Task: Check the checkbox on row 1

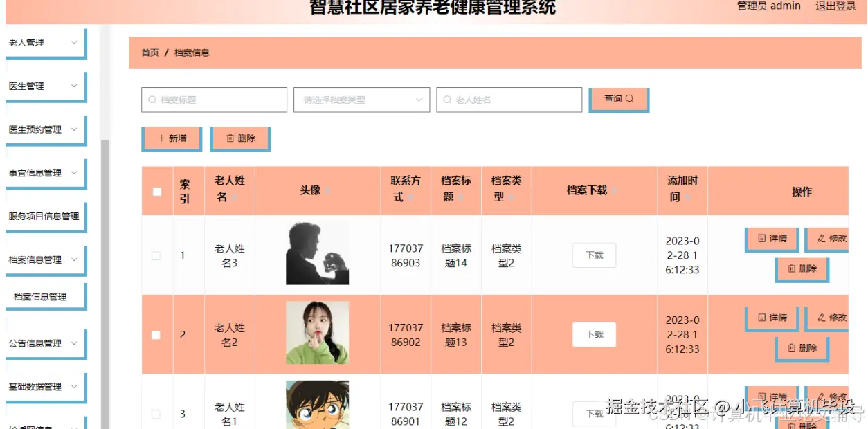Action: click(x=157, y=255)
